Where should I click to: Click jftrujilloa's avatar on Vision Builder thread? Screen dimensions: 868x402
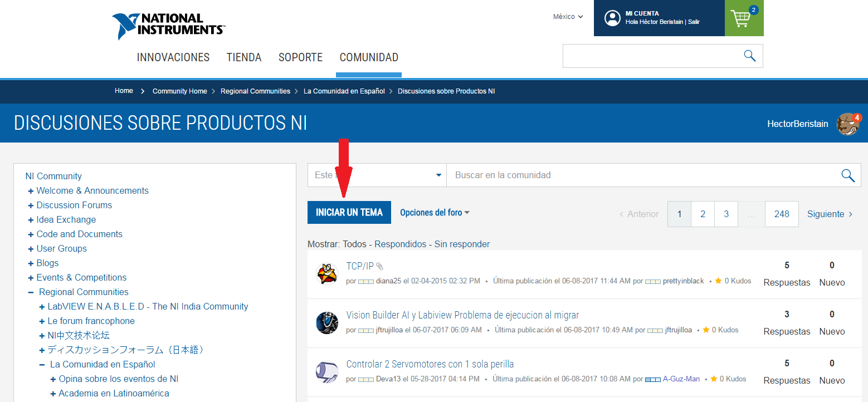327,323
